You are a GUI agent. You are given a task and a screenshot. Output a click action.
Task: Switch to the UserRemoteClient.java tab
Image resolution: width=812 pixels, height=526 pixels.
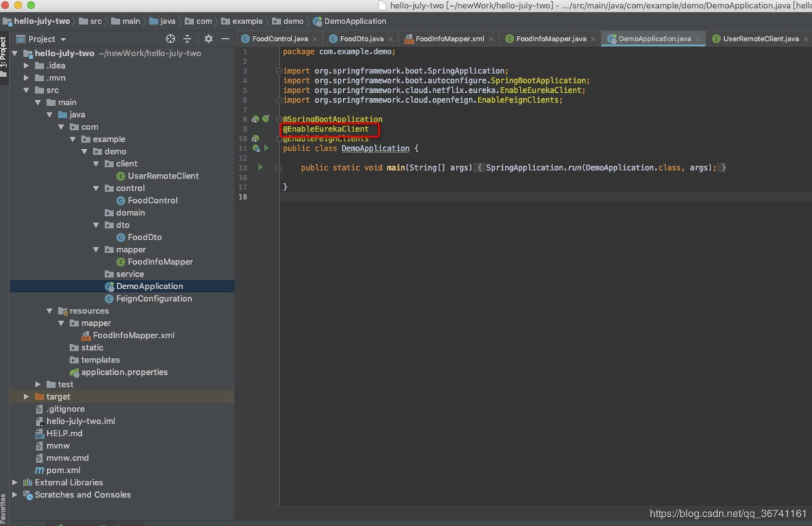point(760,39)
